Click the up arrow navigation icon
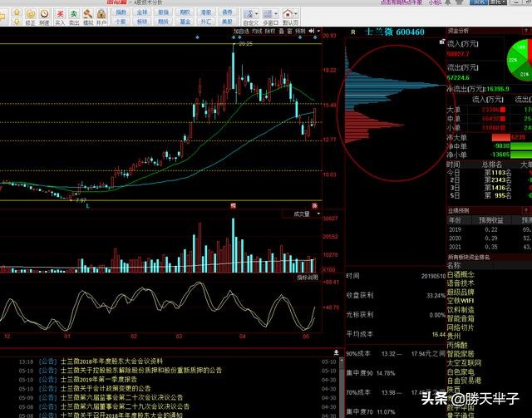This screenshot has width=532, height=418. click(x=17, y=12)
